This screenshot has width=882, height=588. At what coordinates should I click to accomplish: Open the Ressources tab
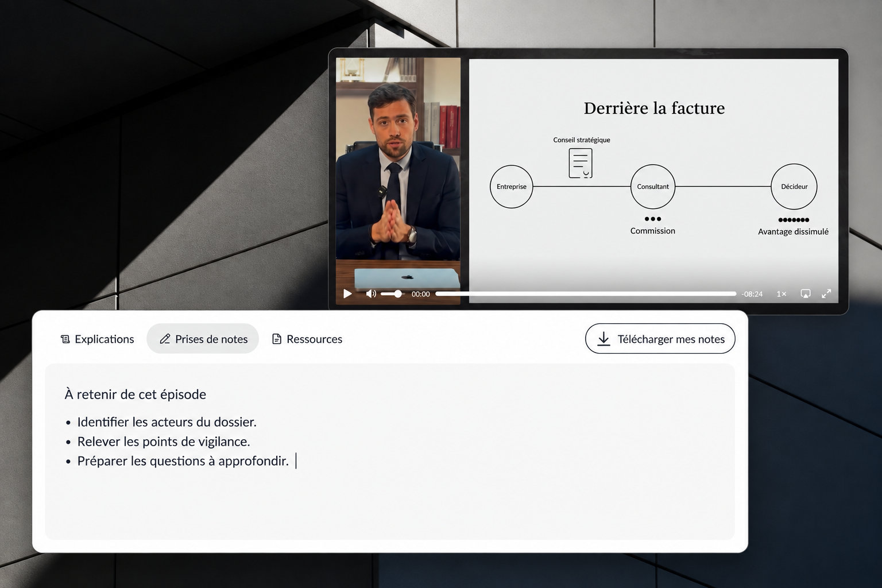point(307,339)
